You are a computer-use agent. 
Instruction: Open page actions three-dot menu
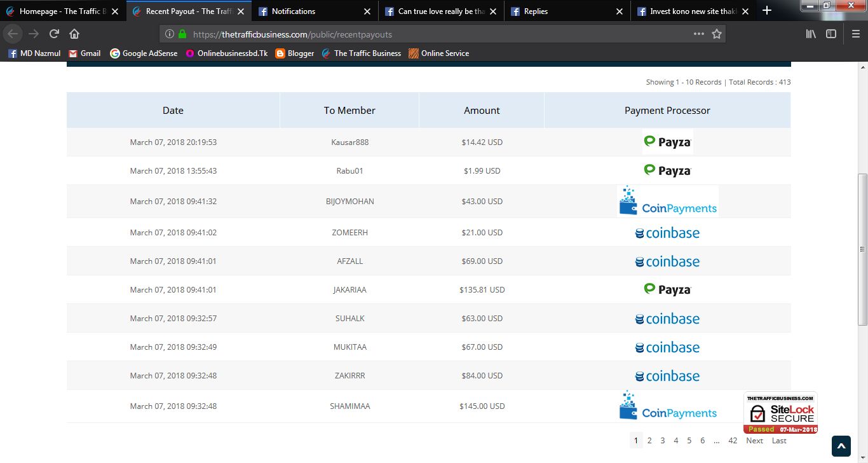click(x=698, y=34)
